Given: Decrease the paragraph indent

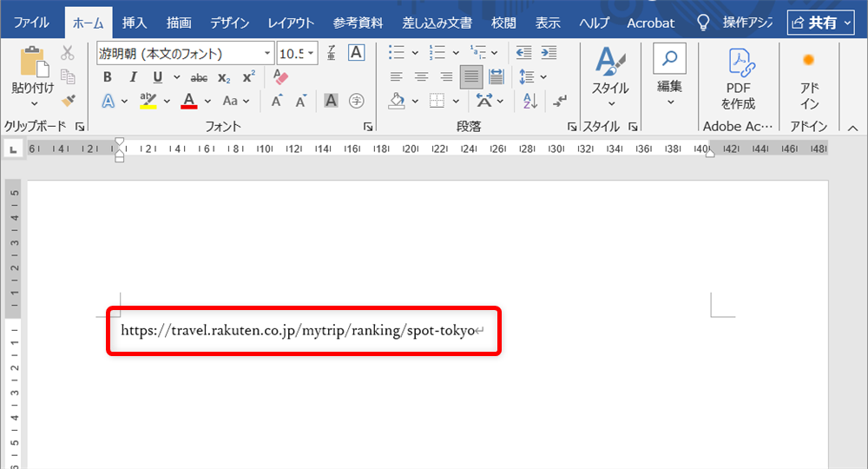Looking at the screenshot, I should click(523, 53).
